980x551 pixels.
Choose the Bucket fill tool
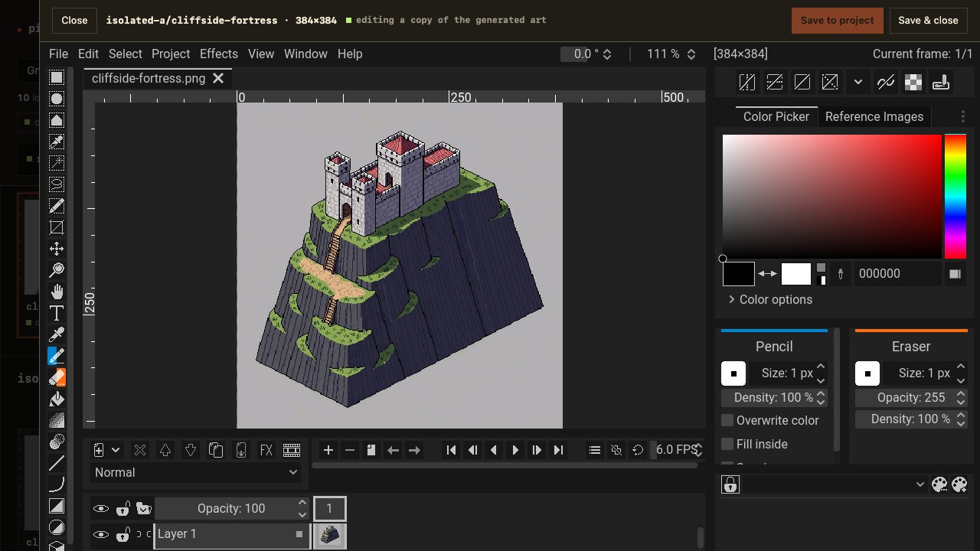tap(57, 399)
